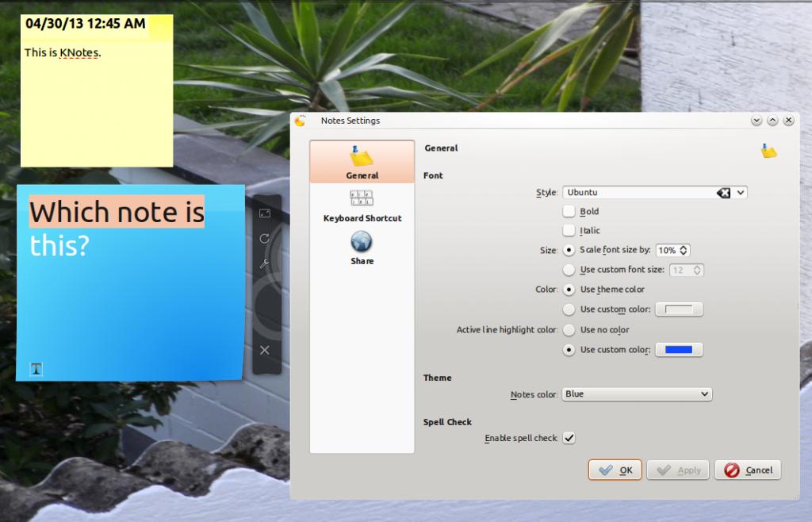Click the scale font size spinner arrows
812x522 pixels.
tap(684, 250)
